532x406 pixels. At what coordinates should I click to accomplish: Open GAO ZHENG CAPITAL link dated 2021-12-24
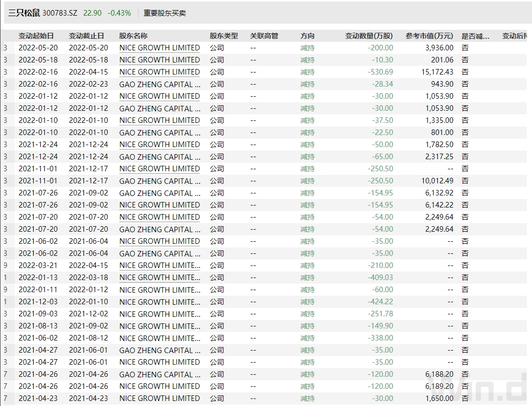point(160,157)
